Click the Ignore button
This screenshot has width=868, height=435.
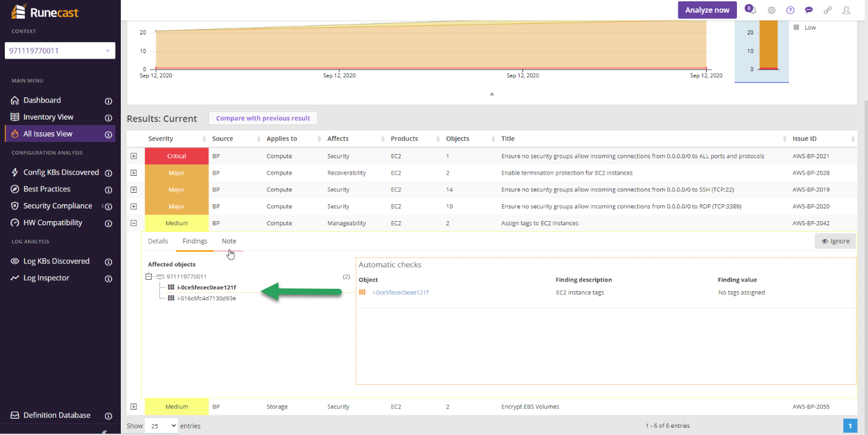[x=835, y=241]
